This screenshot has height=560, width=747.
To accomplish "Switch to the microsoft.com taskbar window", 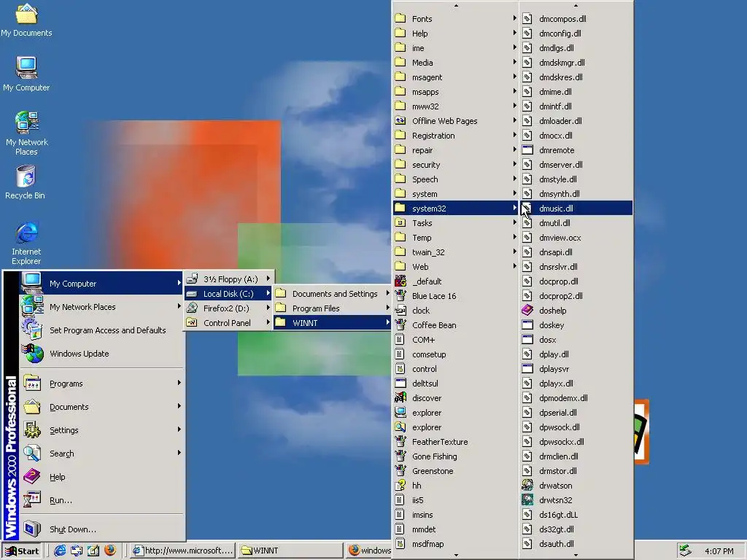I will click(x=182, y=551).
